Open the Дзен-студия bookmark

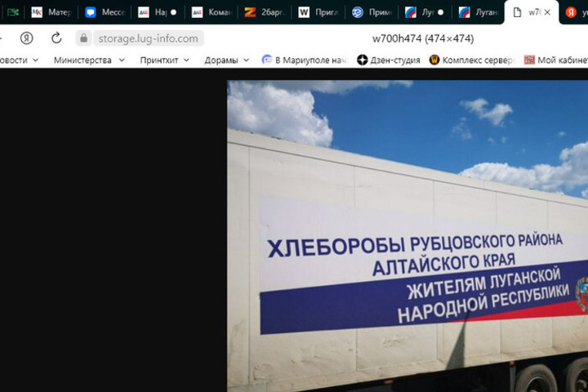tap(389, 60)
